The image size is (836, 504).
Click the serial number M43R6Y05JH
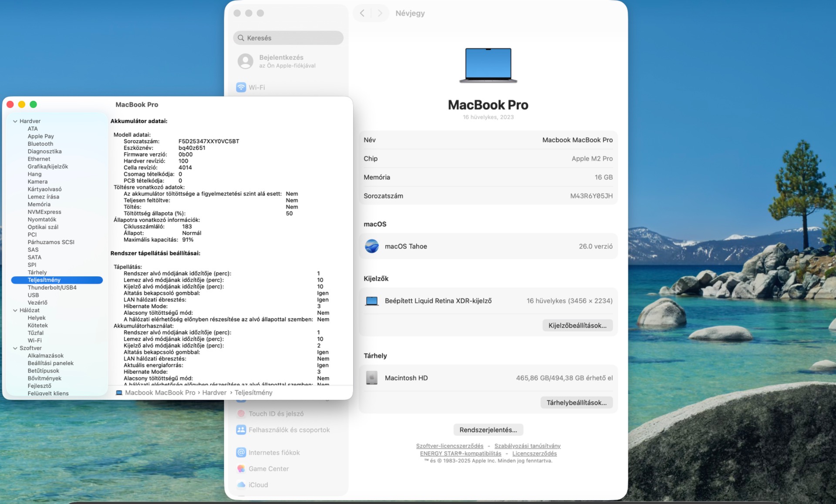[591, 196]
